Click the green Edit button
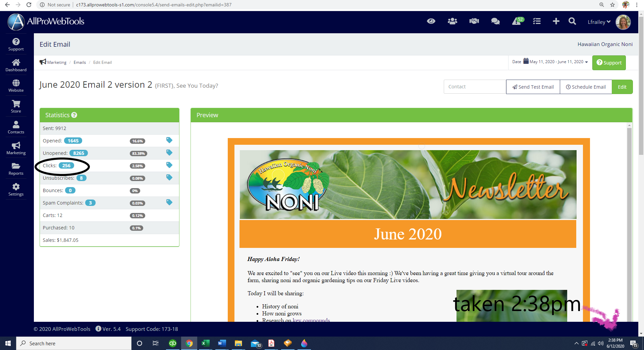Viewport: 644px width, 350px height. [x=622, y=87]
